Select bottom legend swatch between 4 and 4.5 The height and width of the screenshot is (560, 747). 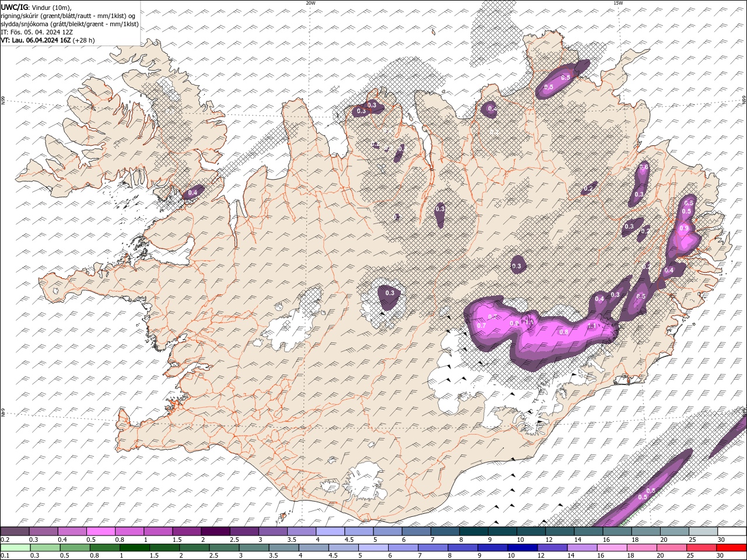[x=313, y=548]
